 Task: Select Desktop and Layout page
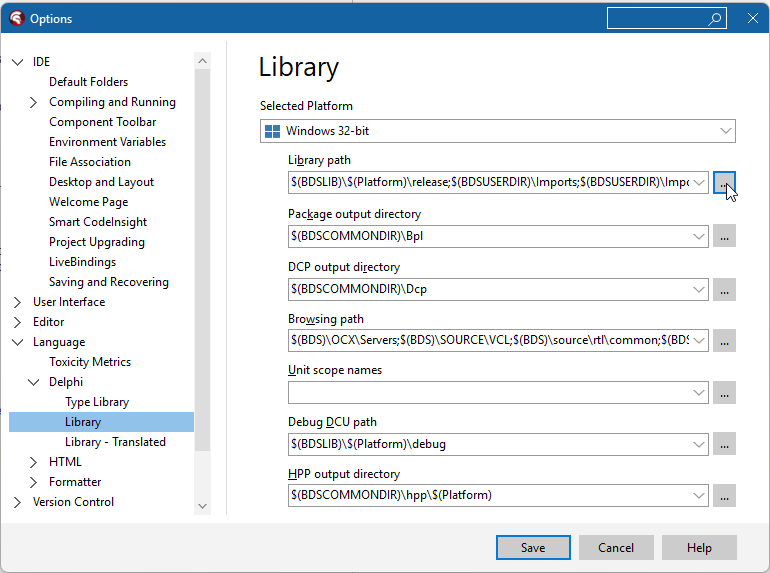[x=102, y=182]
